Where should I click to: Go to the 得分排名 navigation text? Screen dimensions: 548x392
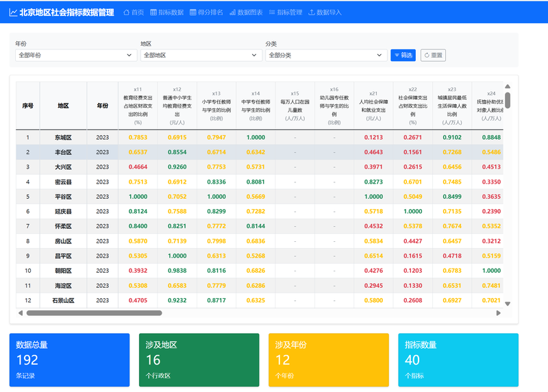(210, 12)
